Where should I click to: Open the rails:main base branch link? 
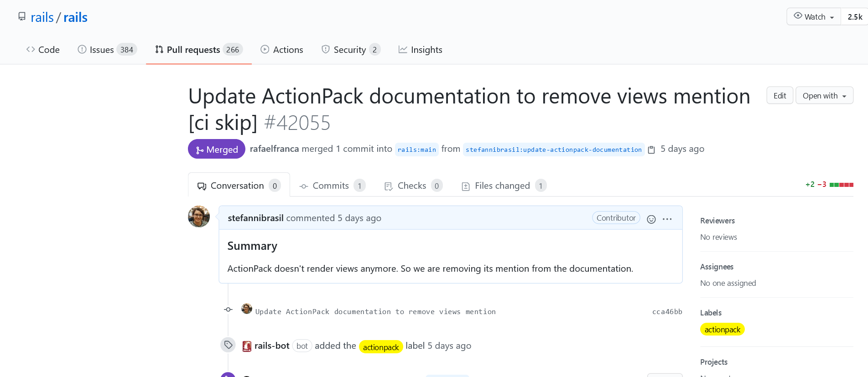[417, 150]
